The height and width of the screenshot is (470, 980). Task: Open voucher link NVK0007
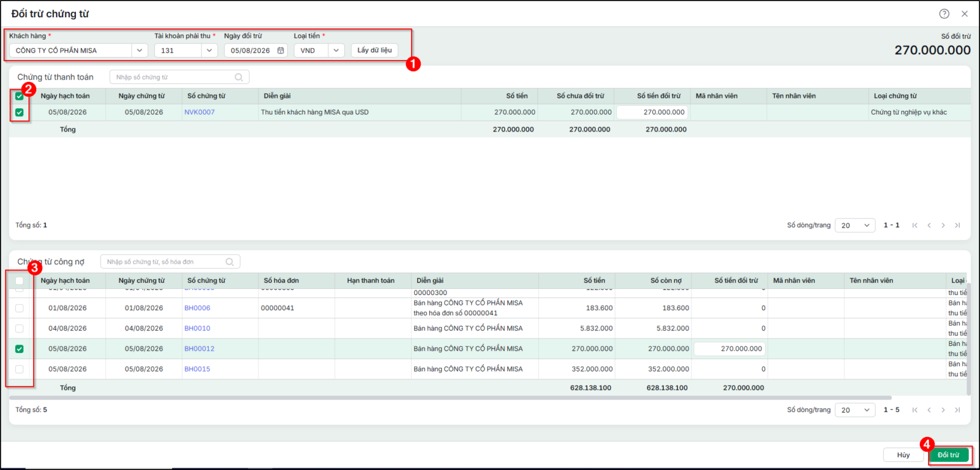200,113
